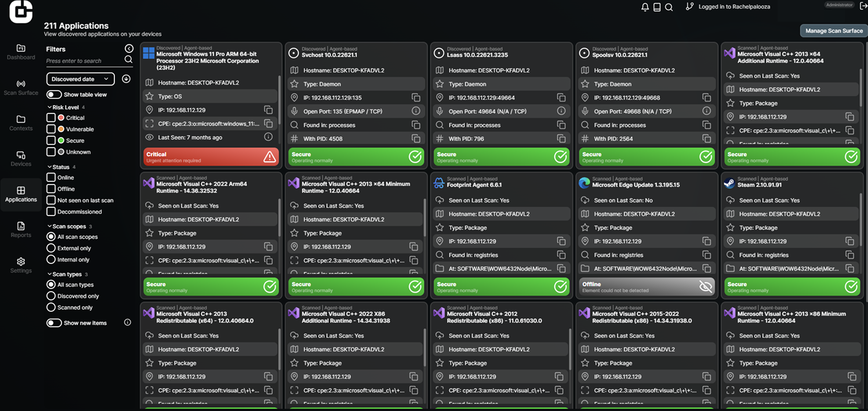The width and height of the screenshot is (868, 411).
Task: Click the scrollbar on the Windows 11 Pro card
Action: pyautogui.click(x=280, y=99)
